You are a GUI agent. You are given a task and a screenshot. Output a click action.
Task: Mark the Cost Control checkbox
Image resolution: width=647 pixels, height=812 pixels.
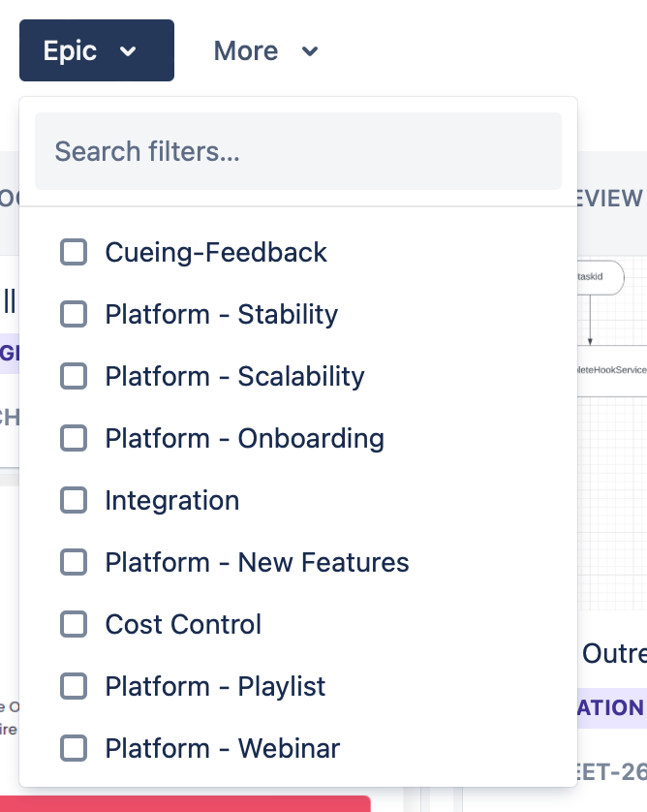[74, 625]
